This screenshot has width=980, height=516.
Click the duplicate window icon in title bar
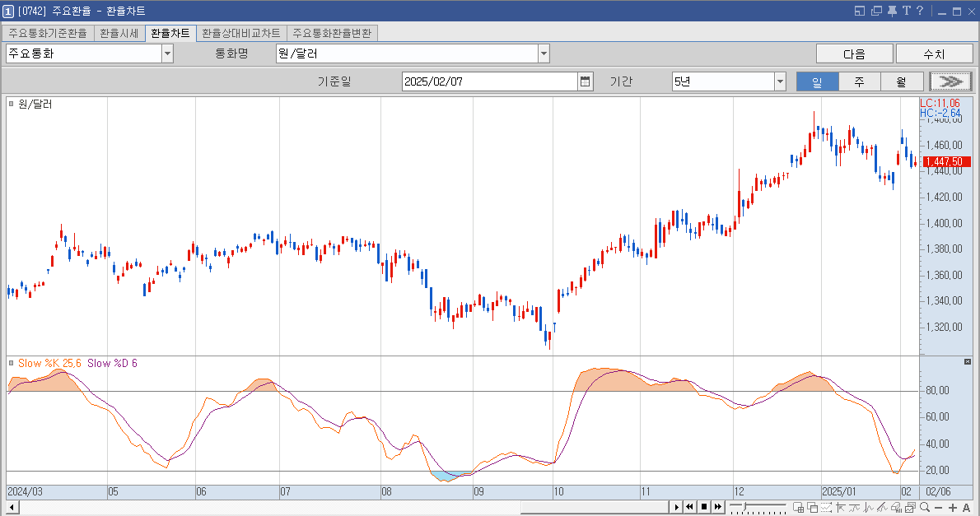[876, 11]
